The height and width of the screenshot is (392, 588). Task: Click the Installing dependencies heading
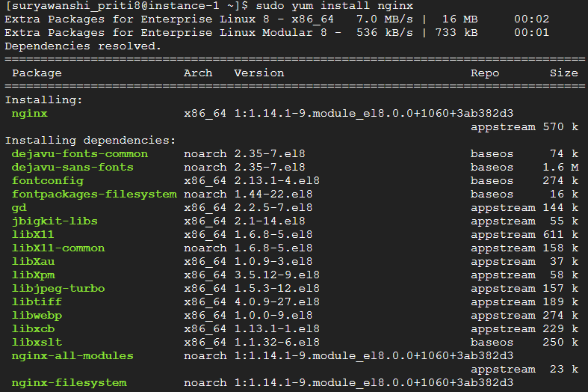(90, 141)
